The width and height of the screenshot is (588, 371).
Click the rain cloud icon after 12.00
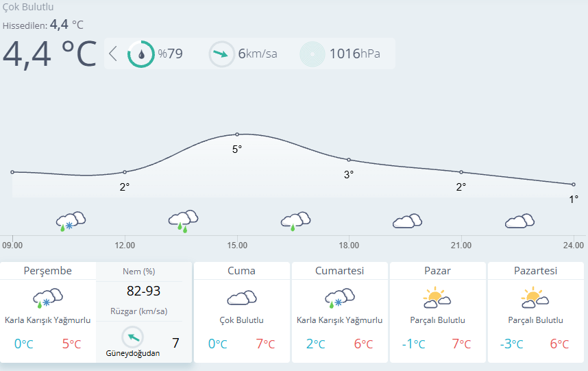click(x=183, y=221)
